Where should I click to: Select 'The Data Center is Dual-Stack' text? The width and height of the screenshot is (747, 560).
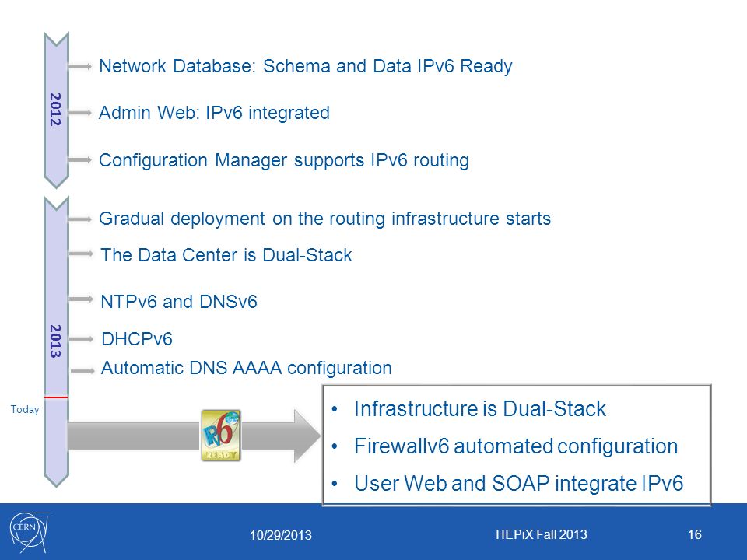point(226,255)
